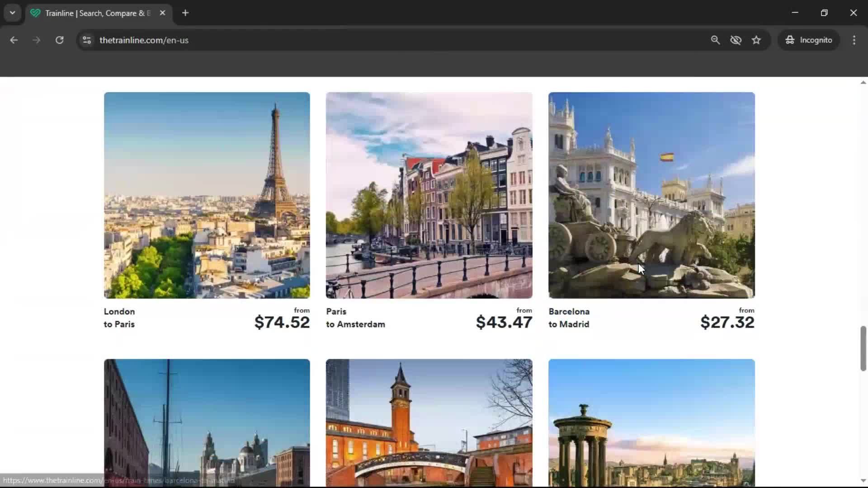This screenshot has height=488, width=868.
Task: Click the scroll-up arrow on the scrollbar
Action: pyautogui.click(x=863, y=82)
